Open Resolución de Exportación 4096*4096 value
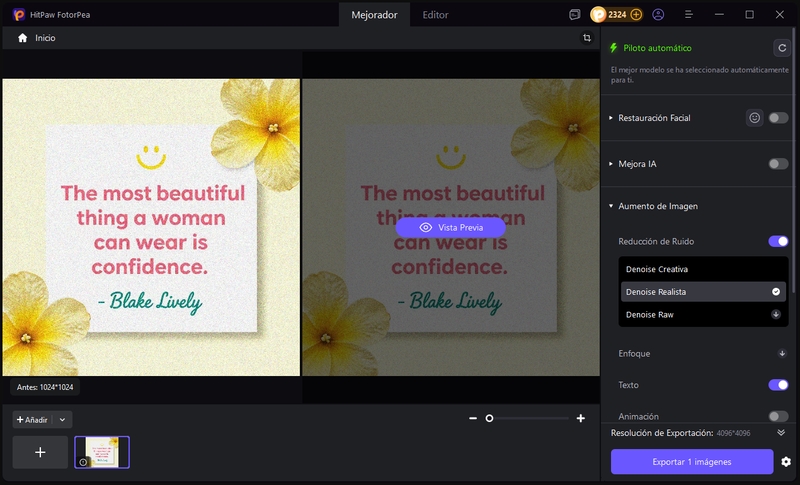 point(733,433)
